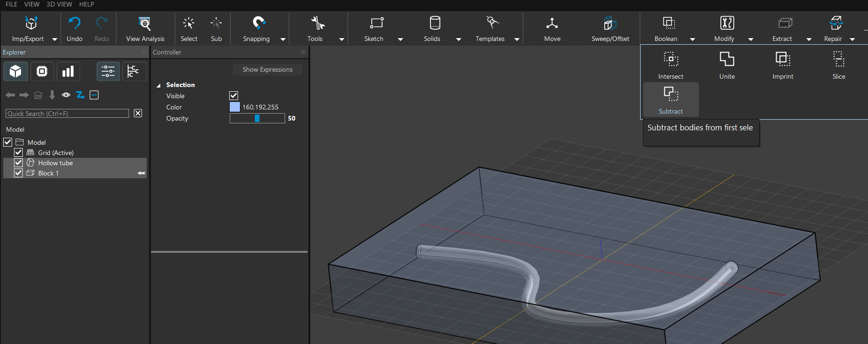Click the Selection color swatch
Screen dimensions: 868x344
[235, 107]
